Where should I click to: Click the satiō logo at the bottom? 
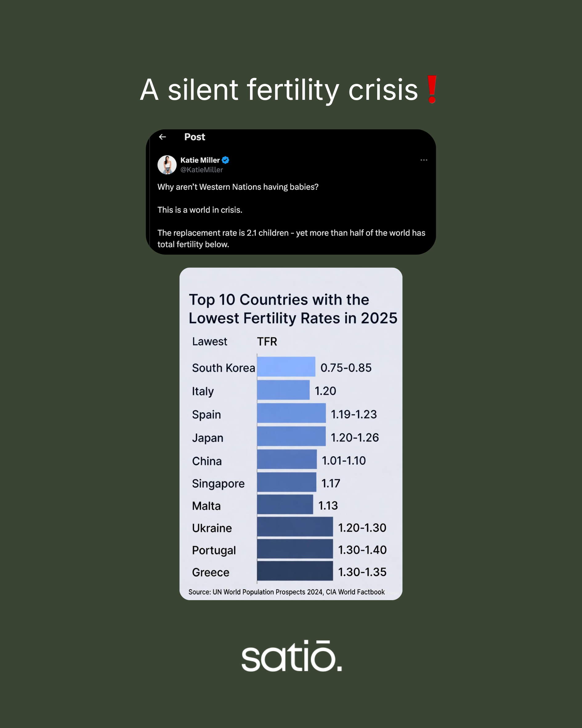292,657
